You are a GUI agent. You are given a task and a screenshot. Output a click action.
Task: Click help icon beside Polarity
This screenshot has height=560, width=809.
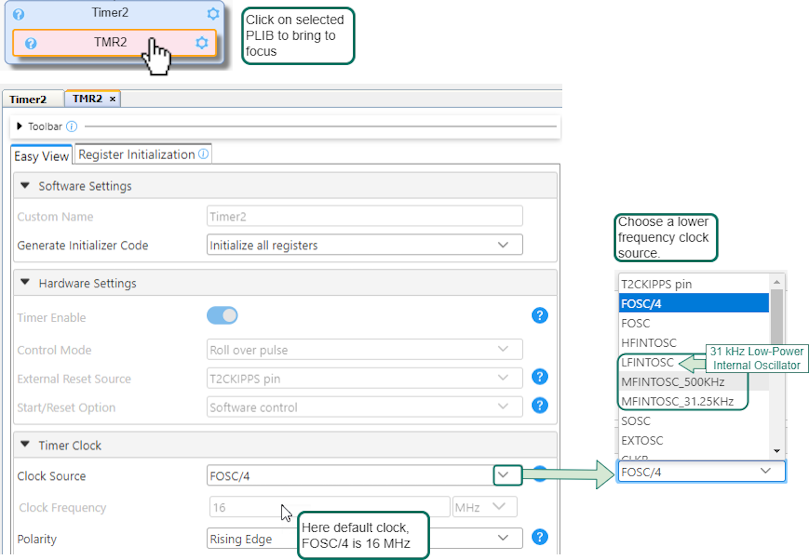[x=539, y=538]
